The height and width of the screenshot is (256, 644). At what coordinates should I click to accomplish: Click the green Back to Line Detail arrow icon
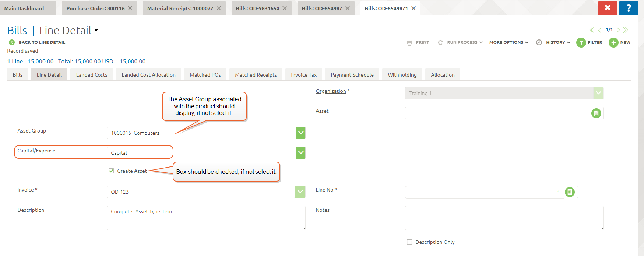tap(12, 42)
